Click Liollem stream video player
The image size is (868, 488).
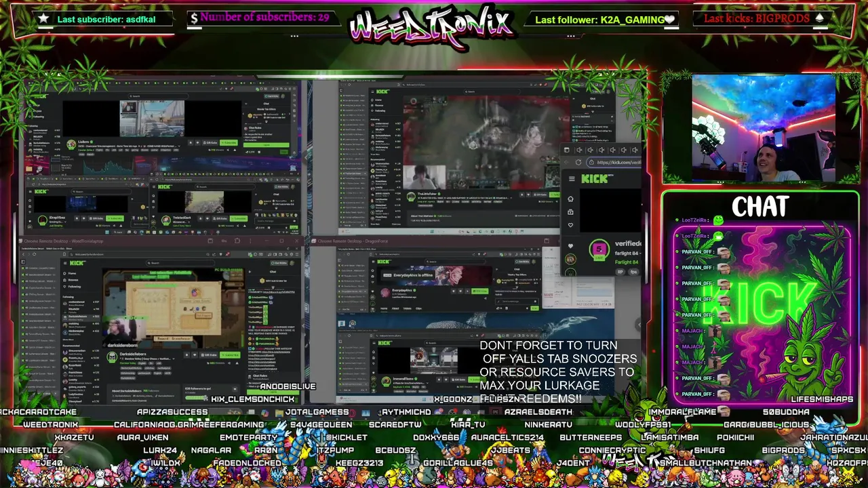pos(152,119)
